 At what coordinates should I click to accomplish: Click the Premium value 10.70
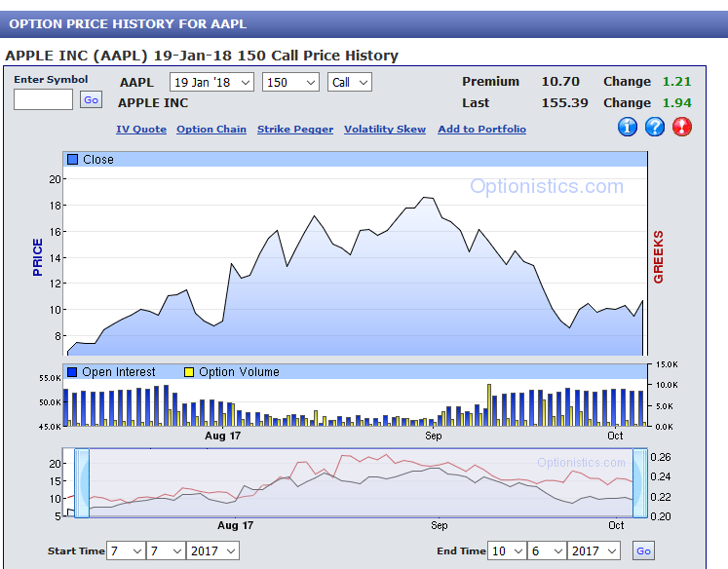(x=560, y=81)
